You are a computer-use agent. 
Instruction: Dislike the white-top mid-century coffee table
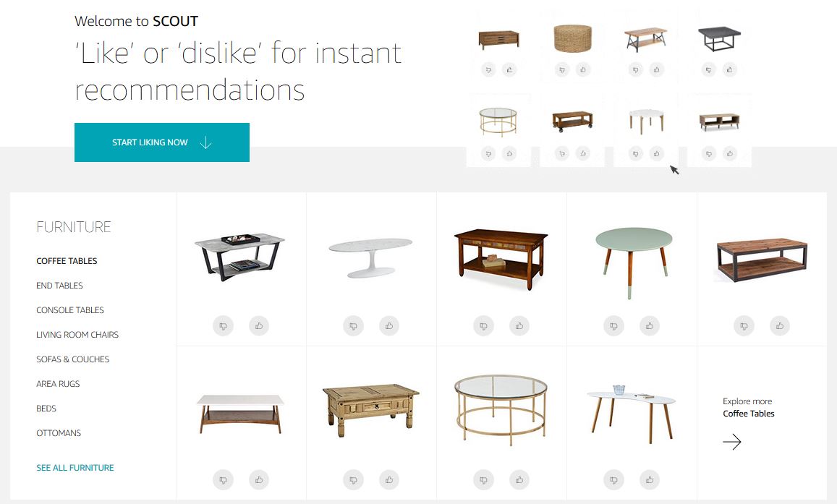[x=223, y=480]
